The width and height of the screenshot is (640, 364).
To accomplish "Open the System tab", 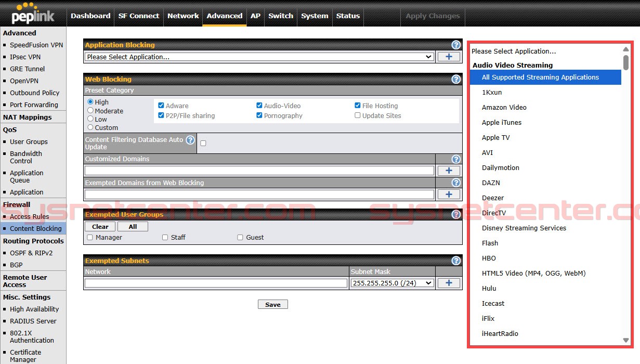I will pyautogui.click(x=315, y=16).
